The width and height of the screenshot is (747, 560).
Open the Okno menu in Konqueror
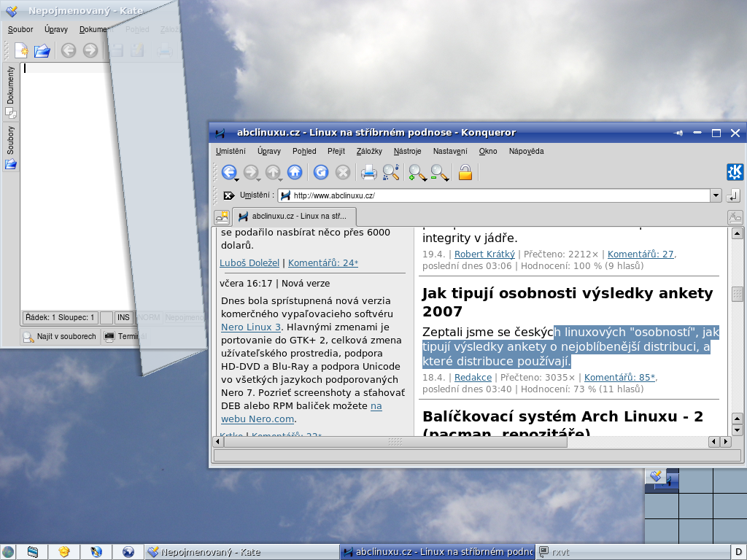point(488,152)
